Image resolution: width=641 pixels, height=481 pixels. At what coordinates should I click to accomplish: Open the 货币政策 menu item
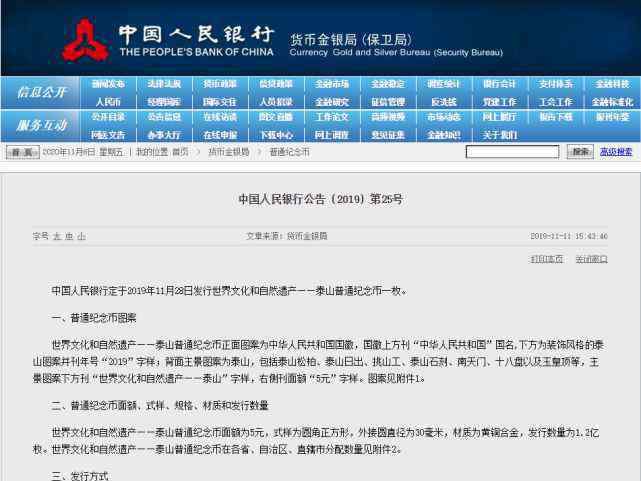click(x=220, y=84)
